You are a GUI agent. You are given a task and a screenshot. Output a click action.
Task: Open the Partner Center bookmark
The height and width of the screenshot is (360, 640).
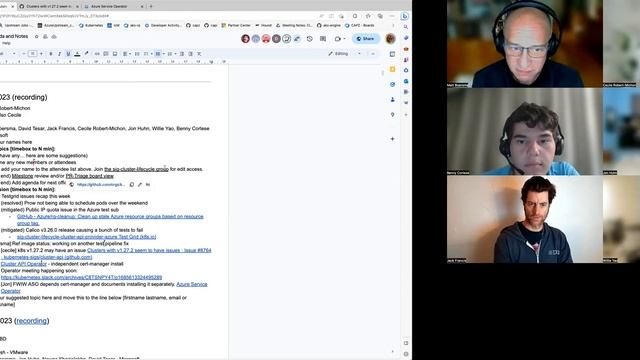point(236,25)
